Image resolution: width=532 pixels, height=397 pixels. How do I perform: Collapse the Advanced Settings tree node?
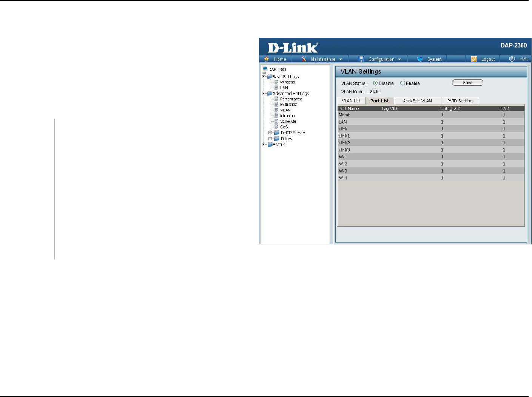click(x=264, y=93)
